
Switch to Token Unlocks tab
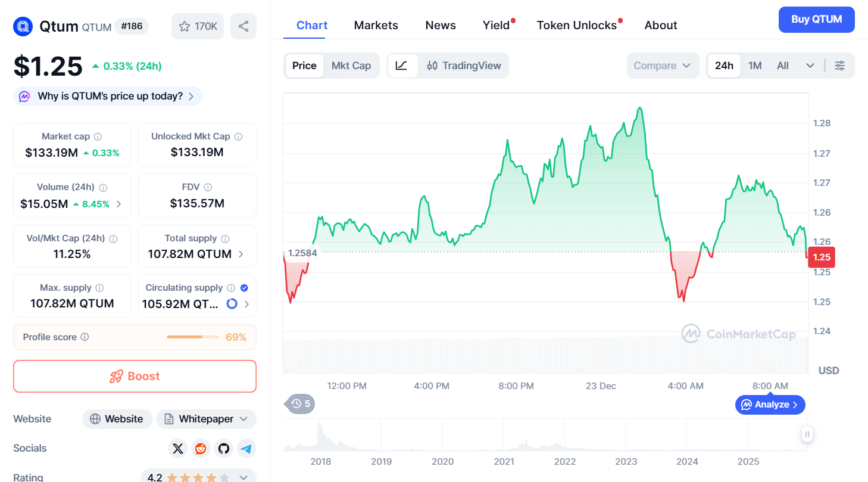pyautogui.click(x=576, y=26)
